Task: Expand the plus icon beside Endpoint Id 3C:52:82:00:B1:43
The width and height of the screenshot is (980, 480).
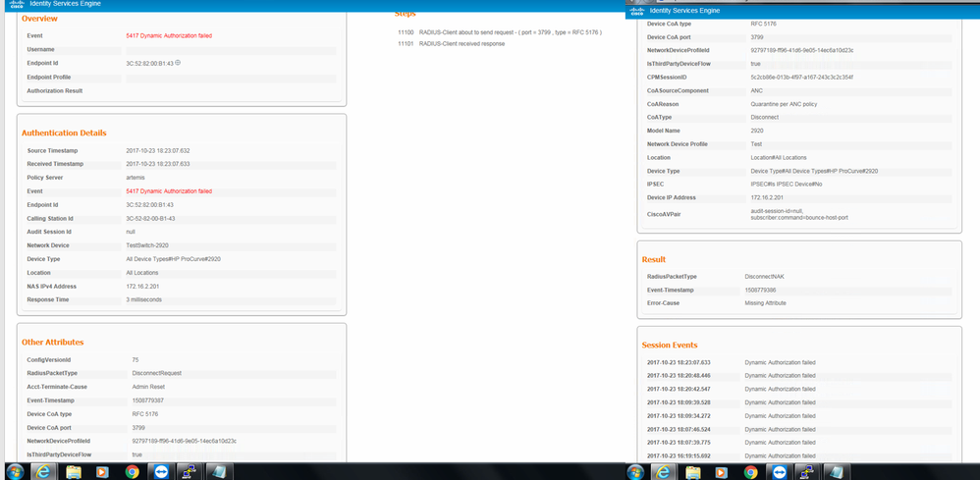Action: [178, 63]
